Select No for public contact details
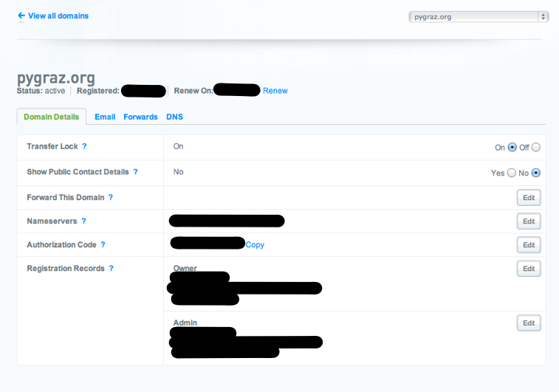This screenshot has height=392, width=559. [x=536, y=173]
